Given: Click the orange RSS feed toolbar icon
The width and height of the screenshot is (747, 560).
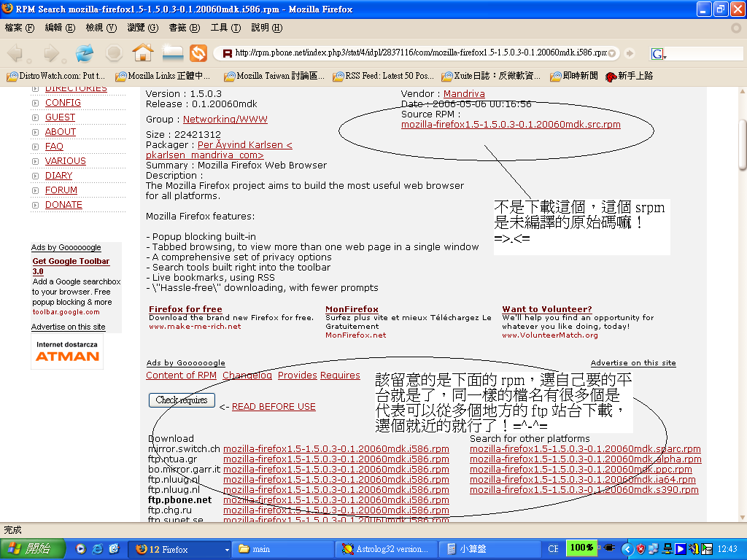Looking at the screenshot, I should (198, 53).
